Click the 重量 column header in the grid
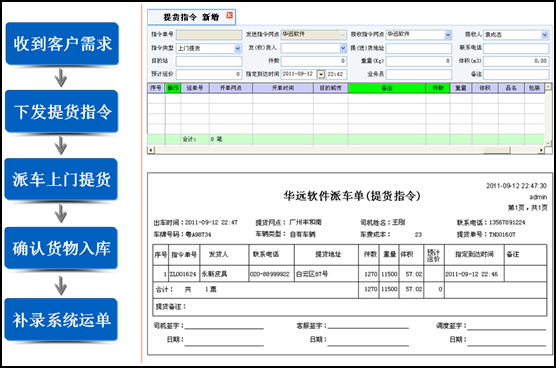The image size is (556, 368). tap(461, 88)
